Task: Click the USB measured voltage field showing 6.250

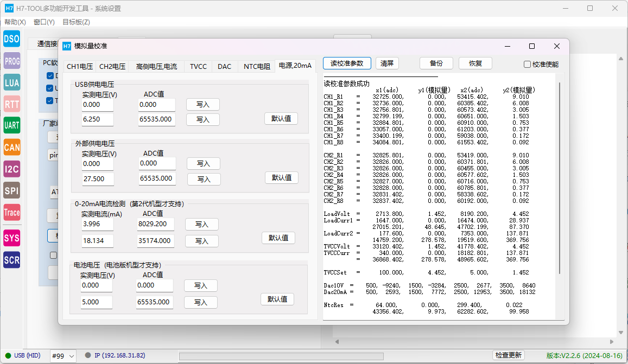Action: [97, 119]
